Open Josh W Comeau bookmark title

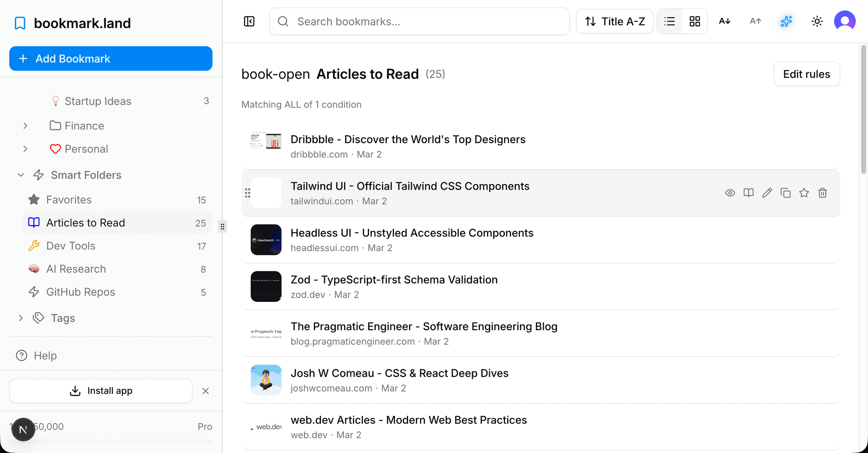[400, 373]
